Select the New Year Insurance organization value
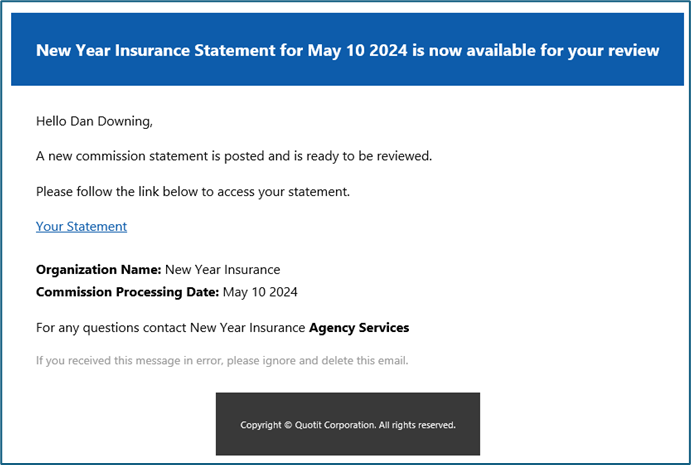Image resolution: width=691 pixels, height=465 pixels. (x=223, y=270)
